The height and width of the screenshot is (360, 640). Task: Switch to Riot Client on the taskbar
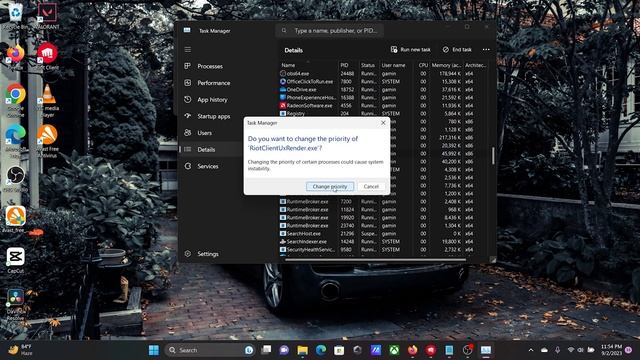coord(431,350)
